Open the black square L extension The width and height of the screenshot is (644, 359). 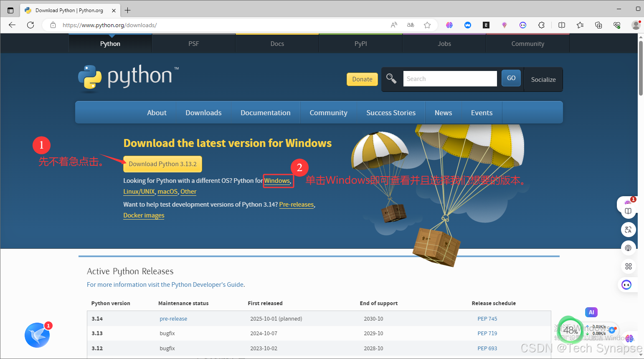coord(486,25)
